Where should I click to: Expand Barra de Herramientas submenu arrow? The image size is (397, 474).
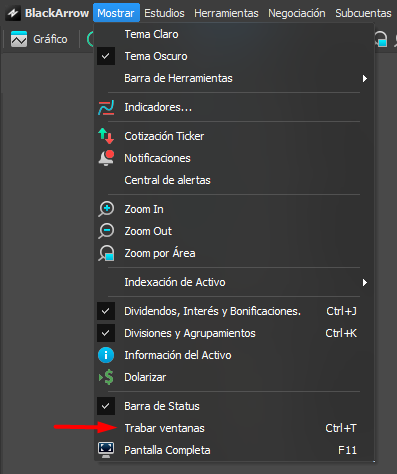[365, 79]
